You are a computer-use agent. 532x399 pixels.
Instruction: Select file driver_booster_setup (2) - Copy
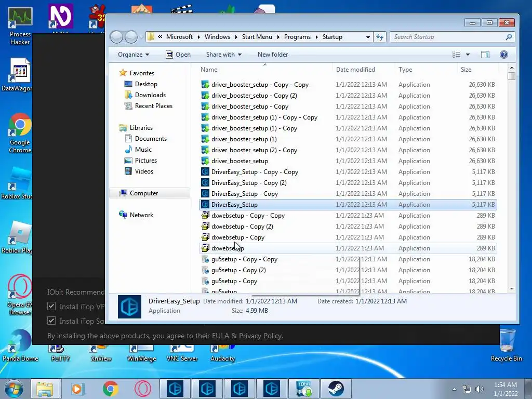pyautogui.click(x=348, y=150)
